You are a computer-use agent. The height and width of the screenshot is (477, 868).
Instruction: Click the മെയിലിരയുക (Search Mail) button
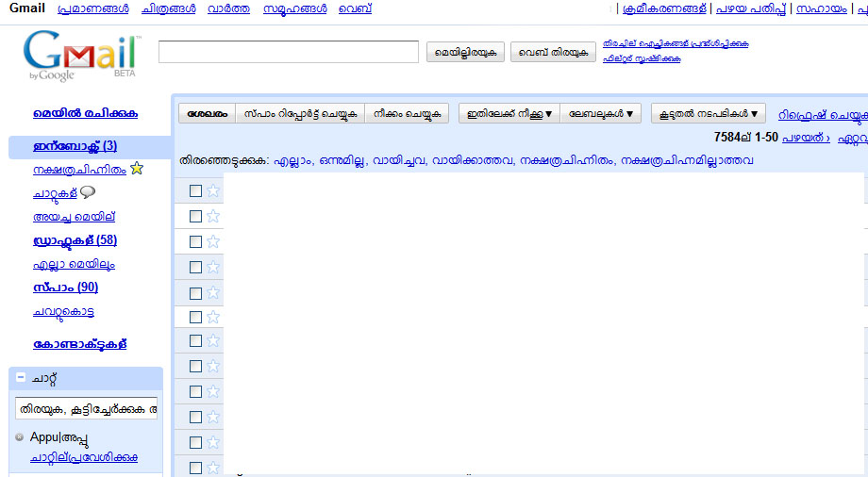465,53
